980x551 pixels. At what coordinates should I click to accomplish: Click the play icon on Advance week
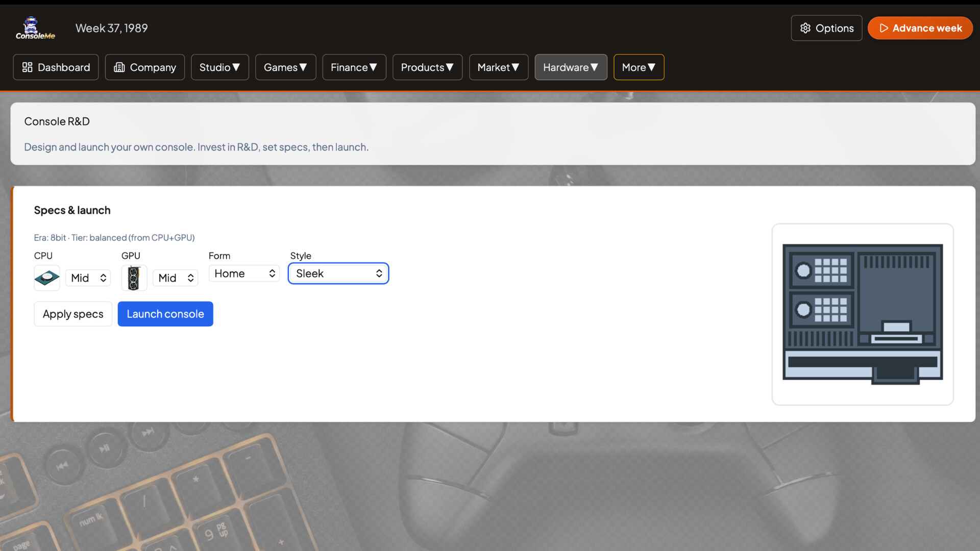pyautogui.click(x=885, y=28)
